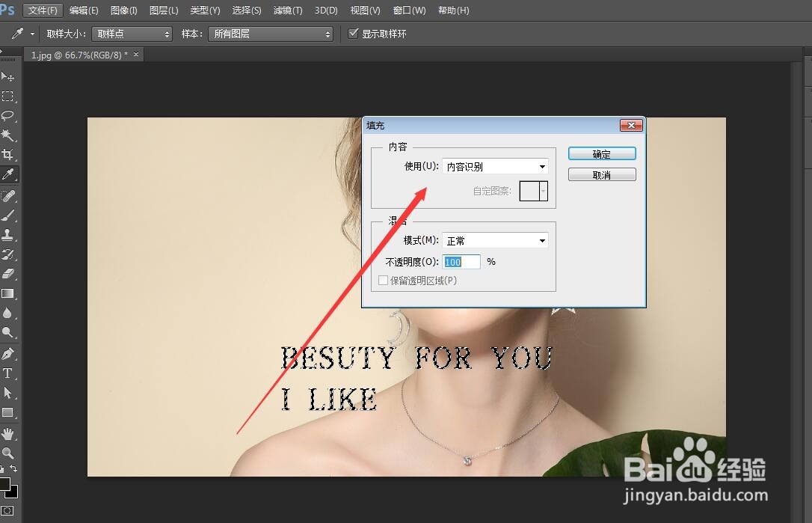Select the Brush tool

pos(7,215)
